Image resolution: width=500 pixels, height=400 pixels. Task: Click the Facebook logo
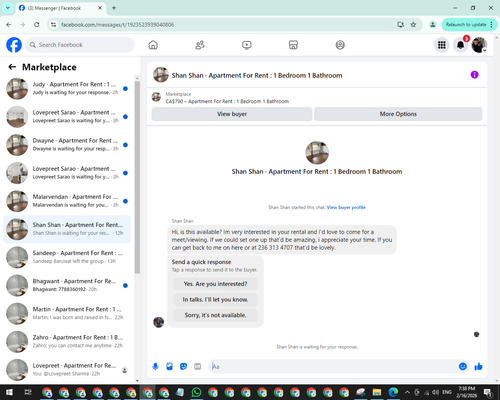click(14, 45)
